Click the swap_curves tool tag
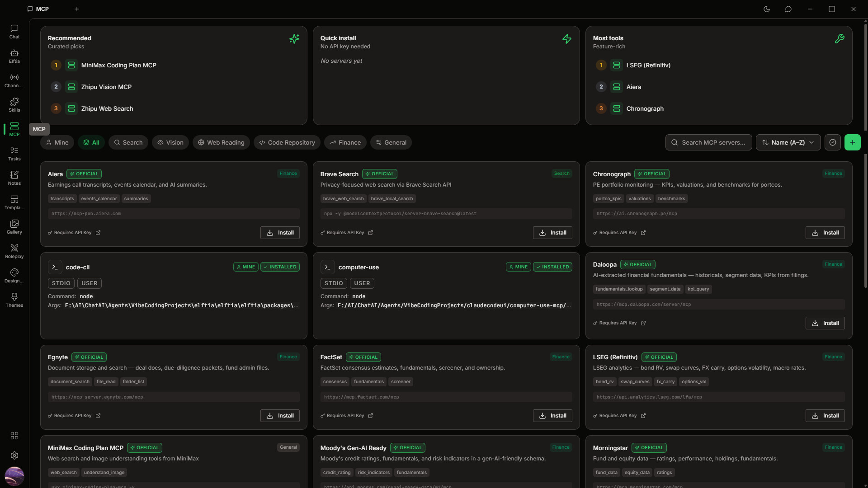The image size is (868, 488). pos(635,382)
